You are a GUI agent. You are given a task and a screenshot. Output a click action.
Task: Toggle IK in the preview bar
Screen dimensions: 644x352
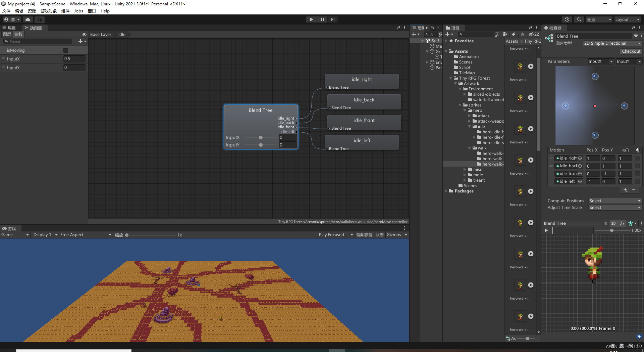(605, 223)
